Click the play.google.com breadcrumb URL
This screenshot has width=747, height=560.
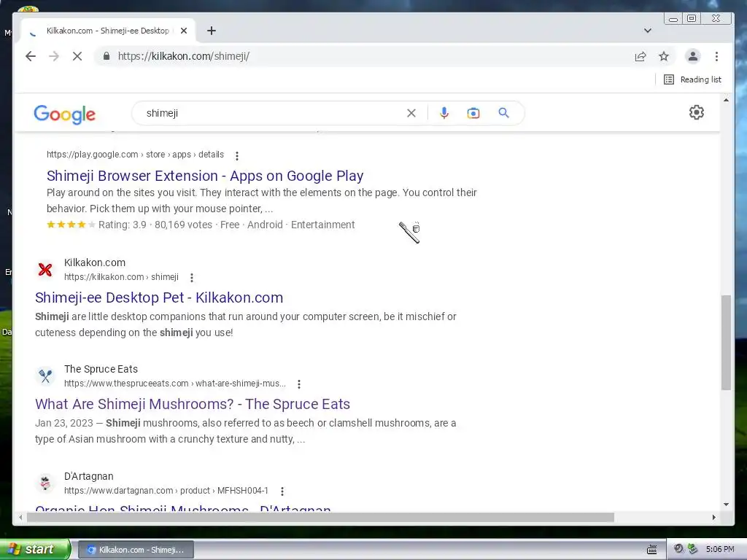(135, 155)
